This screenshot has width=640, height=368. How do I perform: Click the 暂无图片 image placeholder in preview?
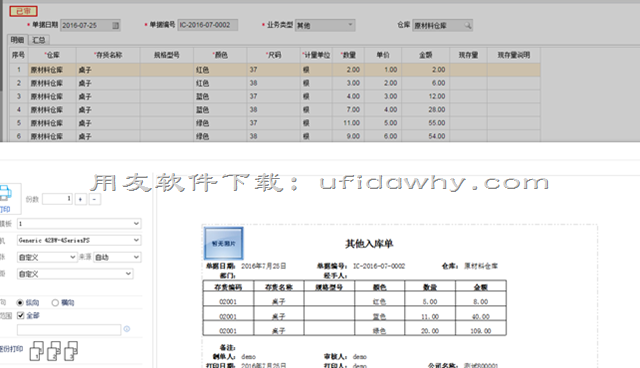point(224,244)
